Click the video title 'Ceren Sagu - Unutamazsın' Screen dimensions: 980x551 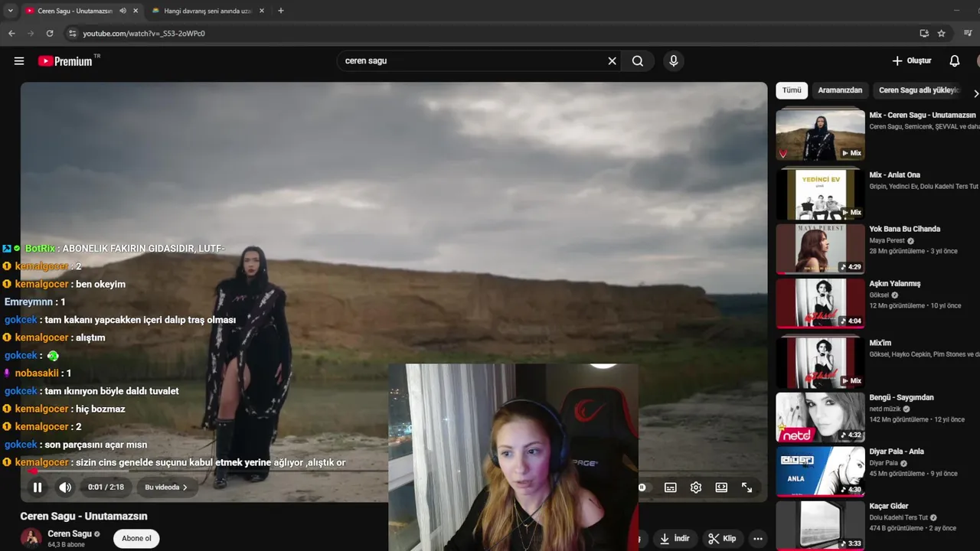click(83, 517)
